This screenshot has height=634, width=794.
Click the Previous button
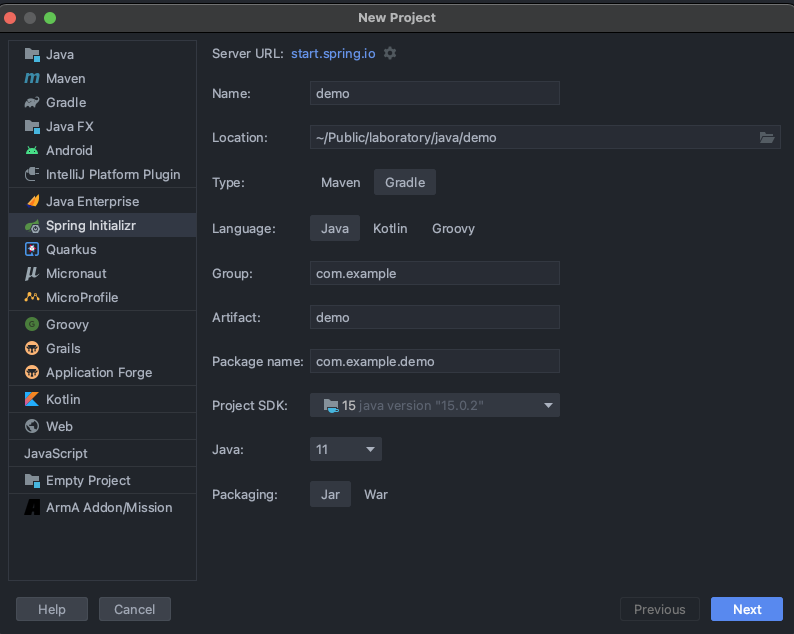(x=660, y=609)
